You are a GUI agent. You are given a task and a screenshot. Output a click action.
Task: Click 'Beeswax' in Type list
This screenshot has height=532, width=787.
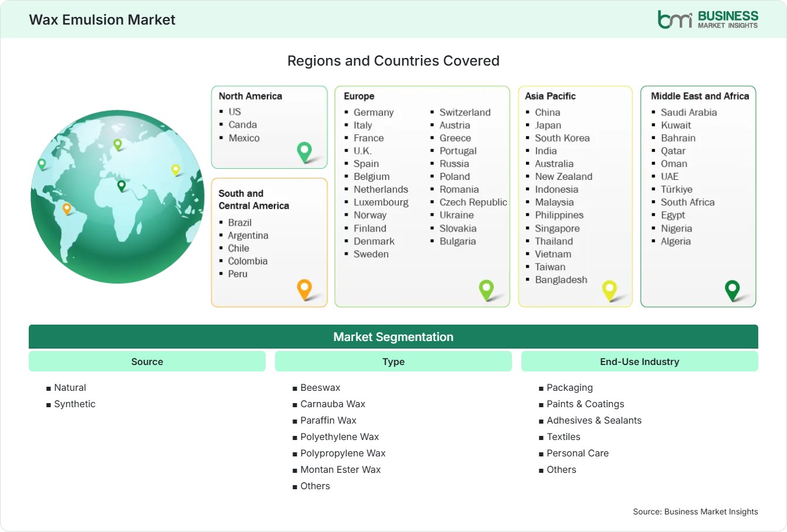[320, 387]
